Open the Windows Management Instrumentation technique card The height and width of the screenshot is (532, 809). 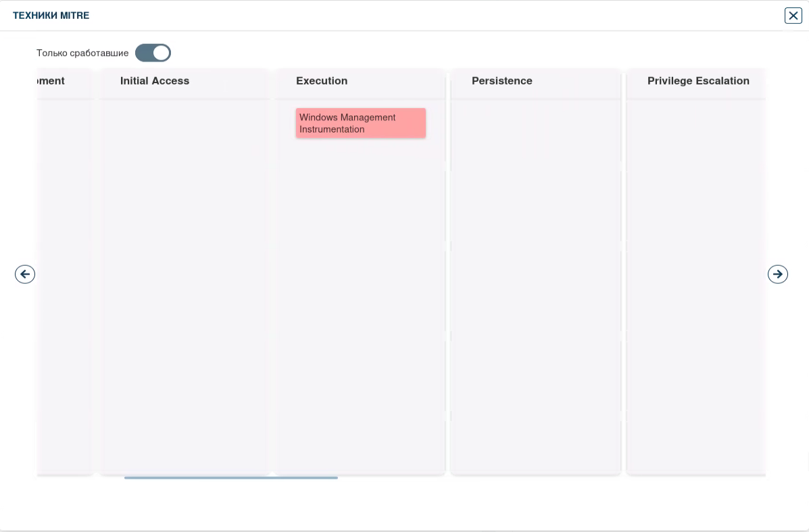(360, 123)
